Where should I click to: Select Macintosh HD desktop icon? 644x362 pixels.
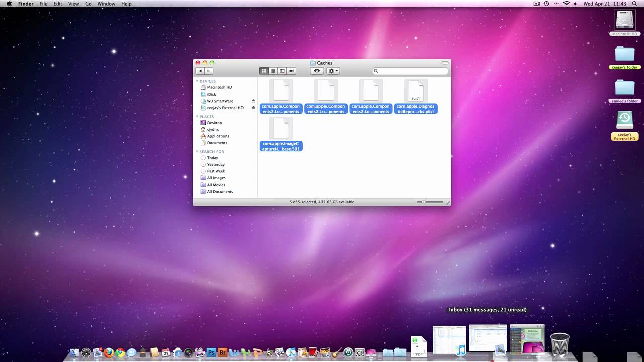(624, 23)
